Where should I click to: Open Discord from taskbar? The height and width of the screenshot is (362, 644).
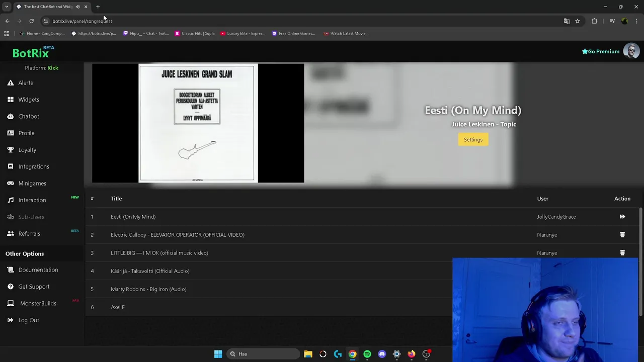click(382, 354)
